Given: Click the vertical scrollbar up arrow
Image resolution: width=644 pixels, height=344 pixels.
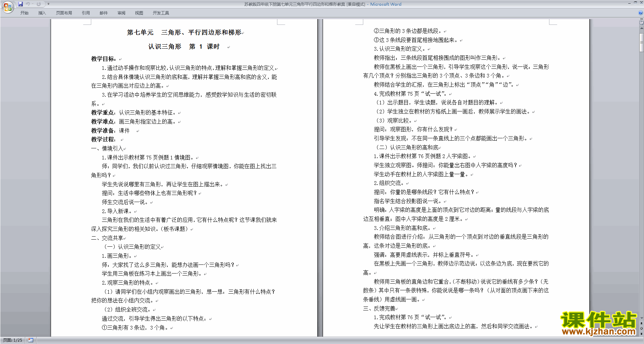Looking at the screenshot, I should coord(641,29).
